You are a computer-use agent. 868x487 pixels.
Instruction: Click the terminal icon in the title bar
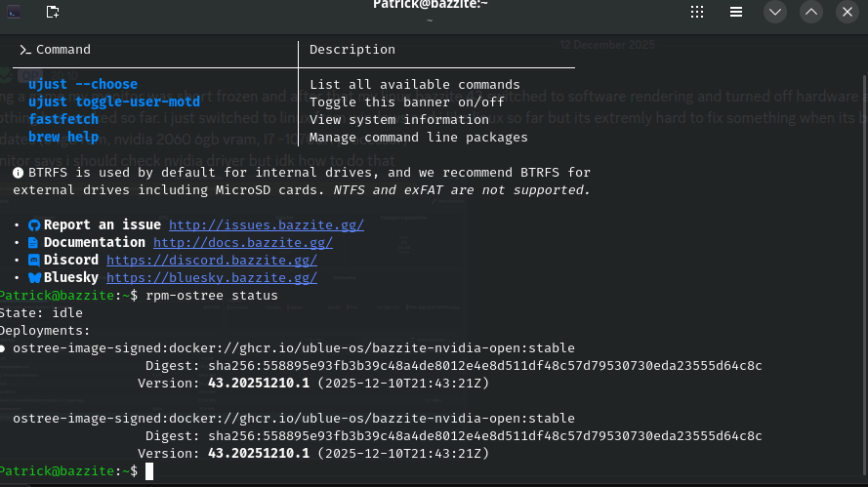14,12
